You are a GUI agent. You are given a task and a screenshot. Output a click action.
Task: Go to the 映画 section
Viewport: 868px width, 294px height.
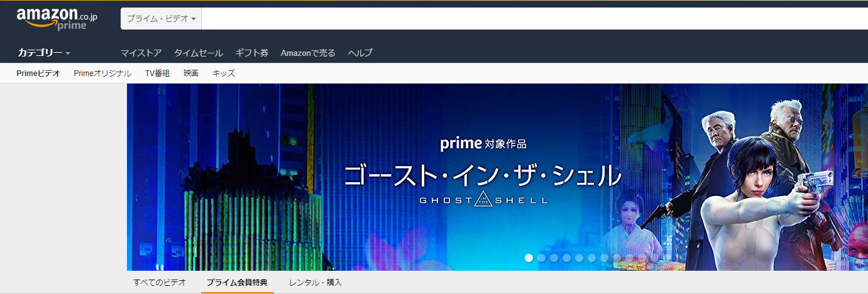191,73
